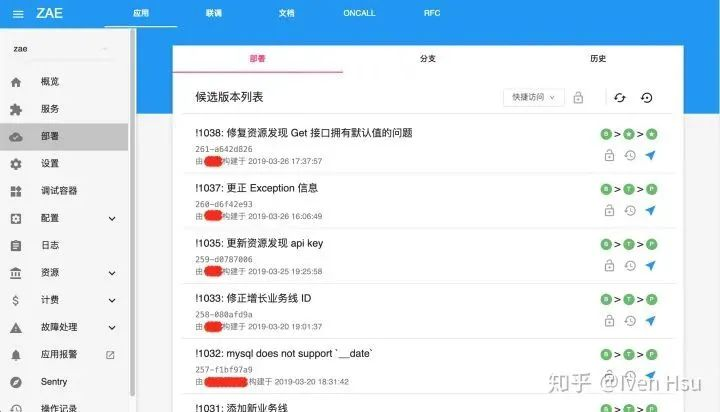This screenshot has height=412, width=720.
Task: Open the 快捷访问 dropdown
Action: click(x=534, y=97)
